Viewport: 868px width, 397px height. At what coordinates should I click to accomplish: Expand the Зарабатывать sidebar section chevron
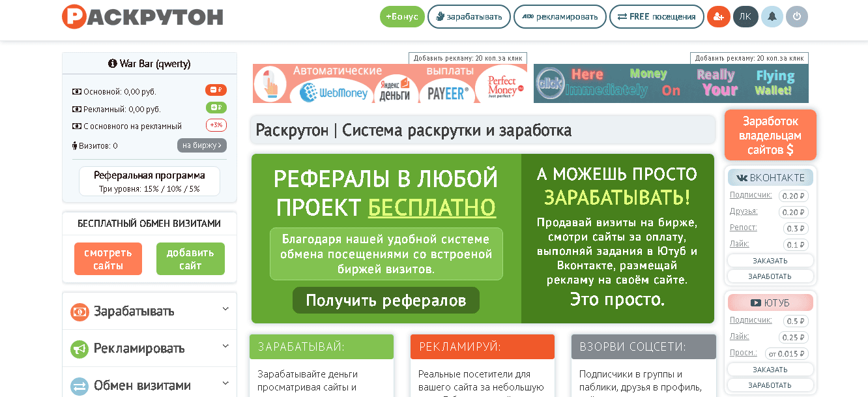point(225,309)
